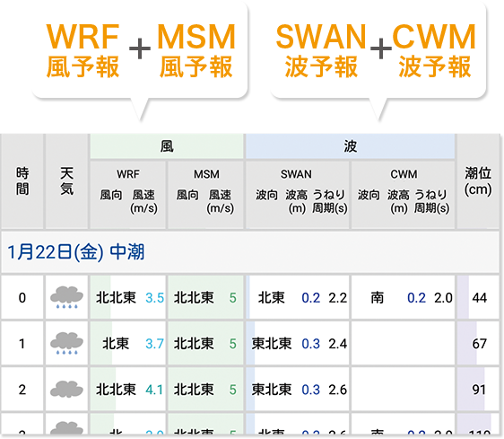Click the 潮位(cm) column header
Screen dimensions: 504x439
pos(478,181)
